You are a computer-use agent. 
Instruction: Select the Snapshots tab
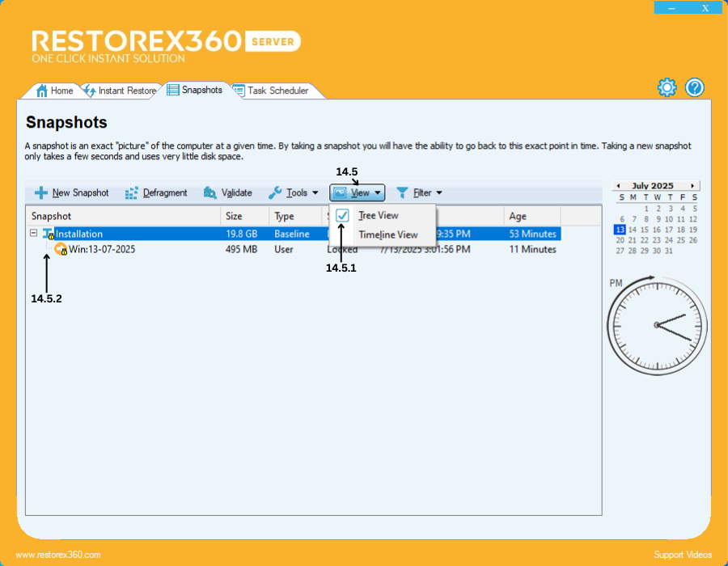click(195, 90)
